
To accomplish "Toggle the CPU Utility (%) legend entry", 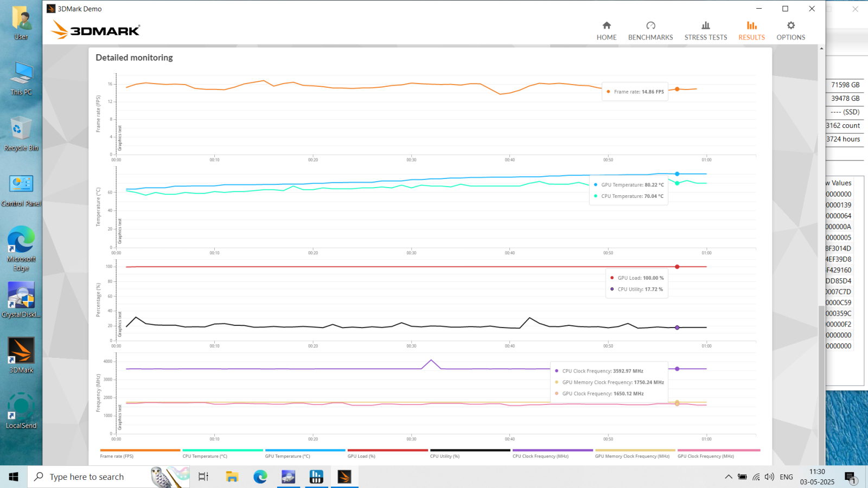I will 470,453.
